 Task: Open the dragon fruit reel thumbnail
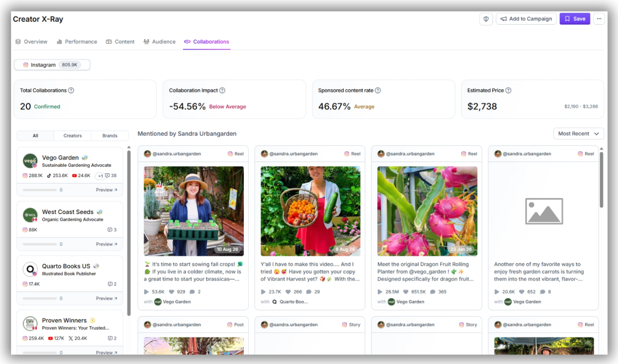coord(427,211)
